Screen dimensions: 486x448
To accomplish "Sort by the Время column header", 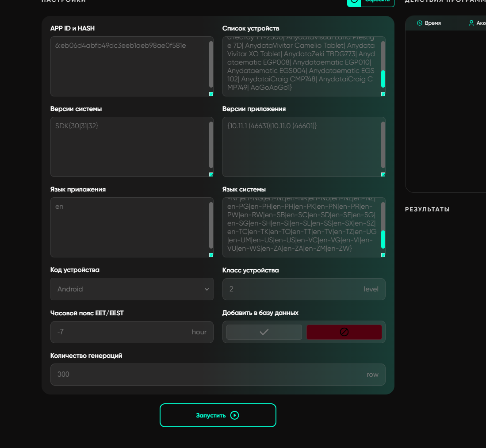I will [432, 23].
